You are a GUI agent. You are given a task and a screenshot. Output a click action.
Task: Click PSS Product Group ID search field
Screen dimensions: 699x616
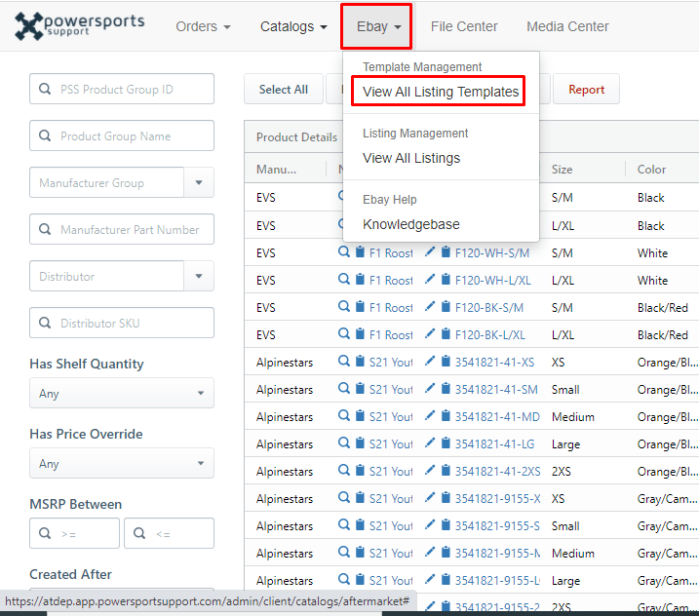pos(122,89)
